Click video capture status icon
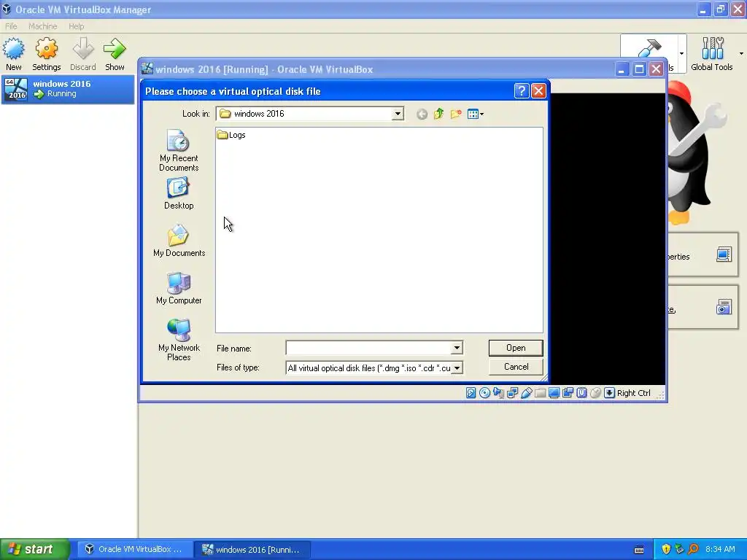The width and height of the screenshot is (747, 560). tap(568, 393)
